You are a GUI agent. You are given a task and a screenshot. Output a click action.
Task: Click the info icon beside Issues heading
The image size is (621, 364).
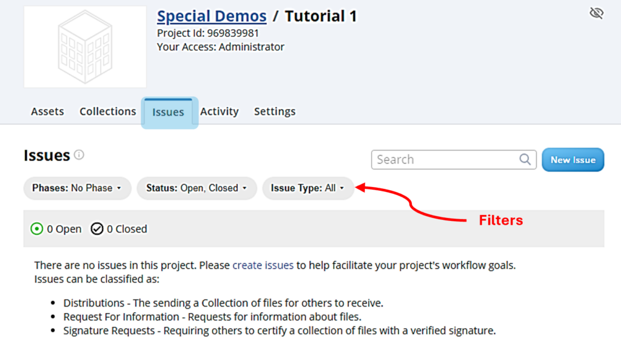pos(79,155)
